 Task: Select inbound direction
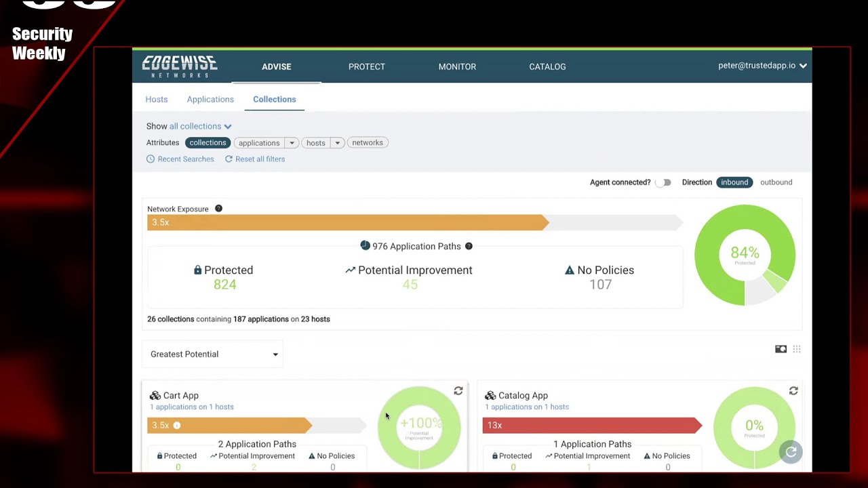(x=734, y=182)
